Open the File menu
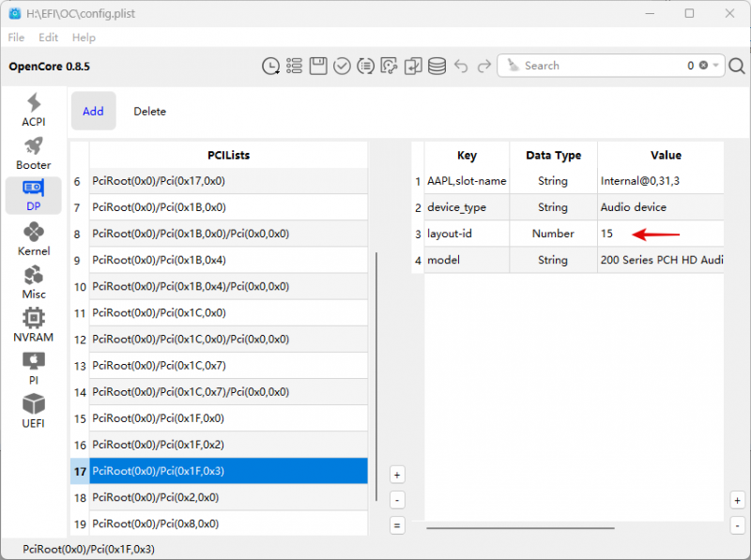Screen dimensions: 751x560 [x=16, y=38]
